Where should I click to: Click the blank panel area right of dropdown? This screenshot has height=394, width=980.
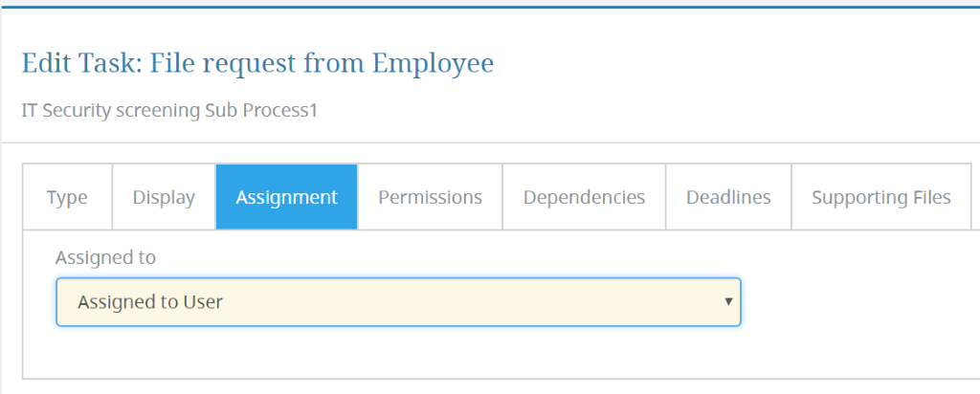tap(860, 302)
